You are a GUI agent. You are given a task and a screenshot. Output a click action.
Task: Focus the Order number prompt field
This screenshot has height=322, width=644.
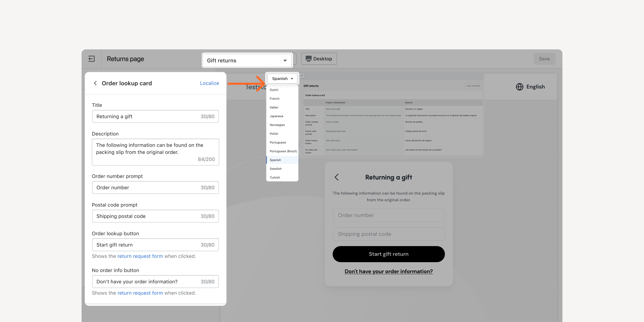[155, 187]
